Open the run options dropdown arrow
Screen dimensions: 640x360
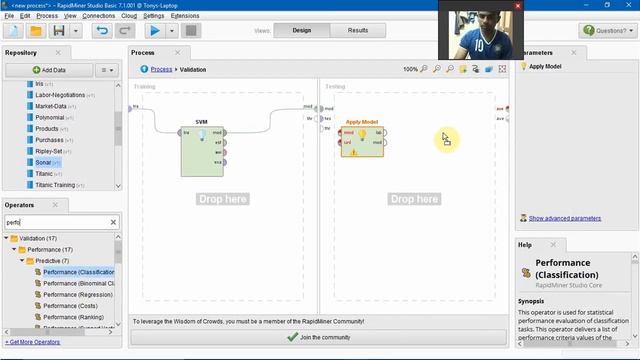tap(172, 31)
